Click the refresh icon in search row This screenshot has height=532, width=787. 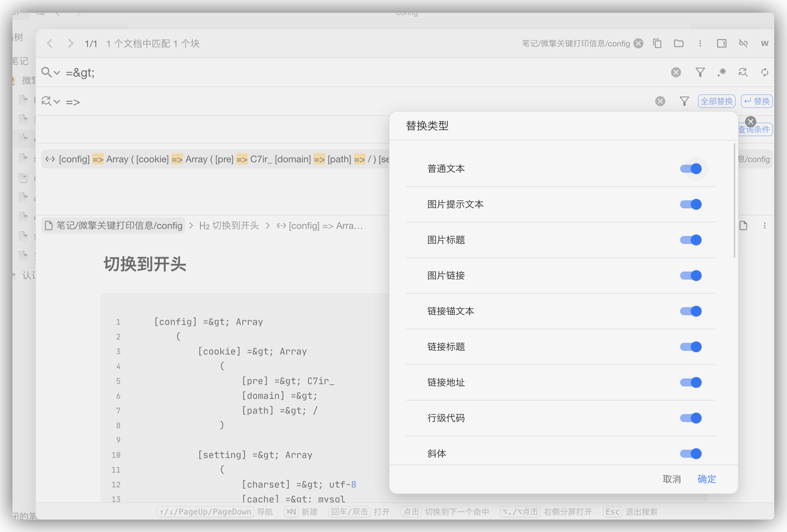[x=764, y=72]
